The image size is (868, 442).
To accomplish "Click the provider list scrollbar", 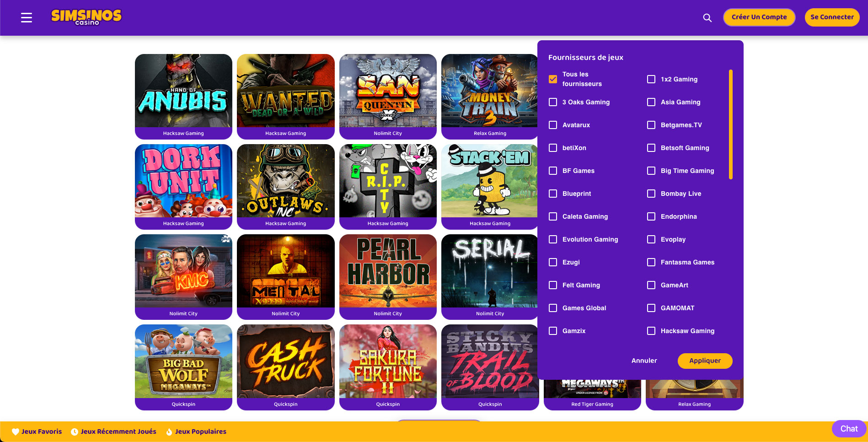I will pos(731,124).
